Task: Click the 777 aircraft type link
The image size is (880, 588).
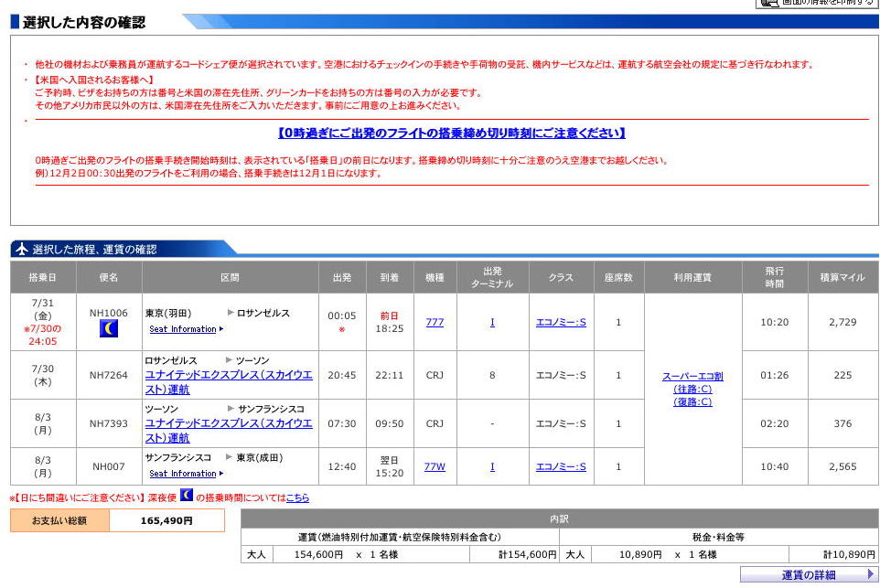Action: pyautogui.click(x=435, y=322)
